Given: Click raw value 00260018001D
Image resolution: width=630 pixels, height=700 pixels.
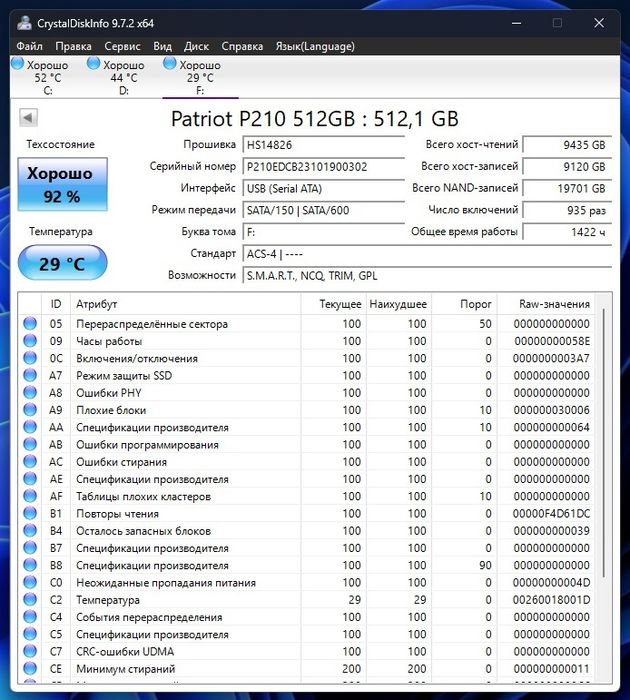Looking at the screenshot, I should (551, 600).
